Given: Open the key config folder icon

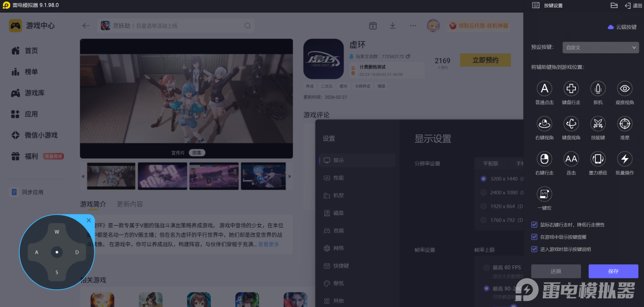Looking at the screenshot, I should tap(614, 5).
